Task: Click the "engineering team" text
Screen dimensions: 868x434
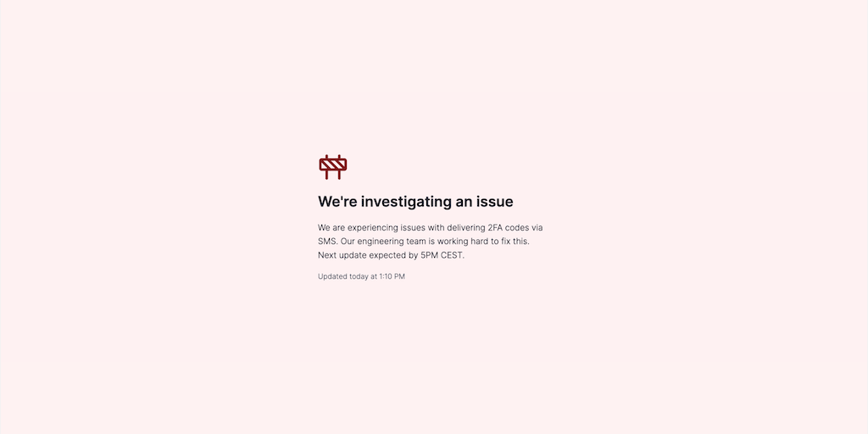Action: click(x=392, y=242)
